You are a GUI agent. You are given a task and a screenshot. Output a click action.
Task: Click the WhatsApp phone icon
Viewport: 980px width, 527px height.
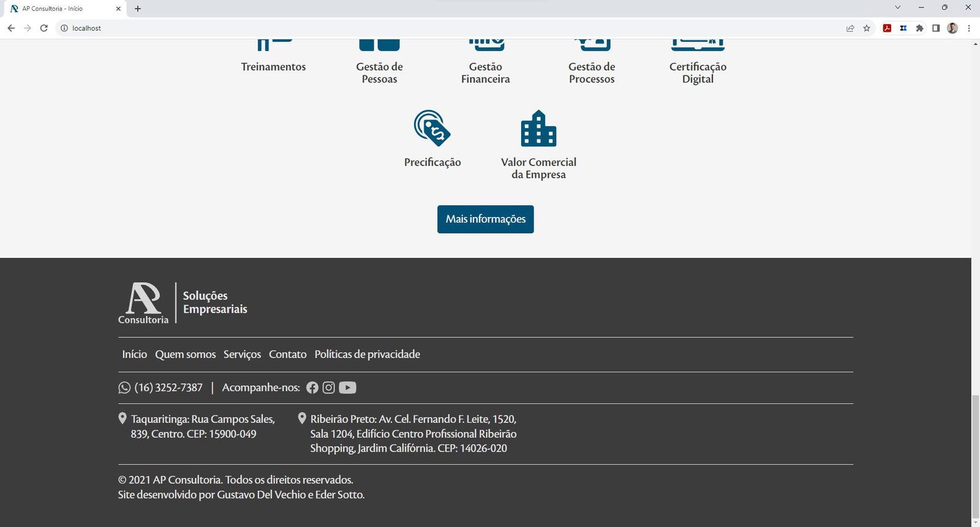coord(124,388)
